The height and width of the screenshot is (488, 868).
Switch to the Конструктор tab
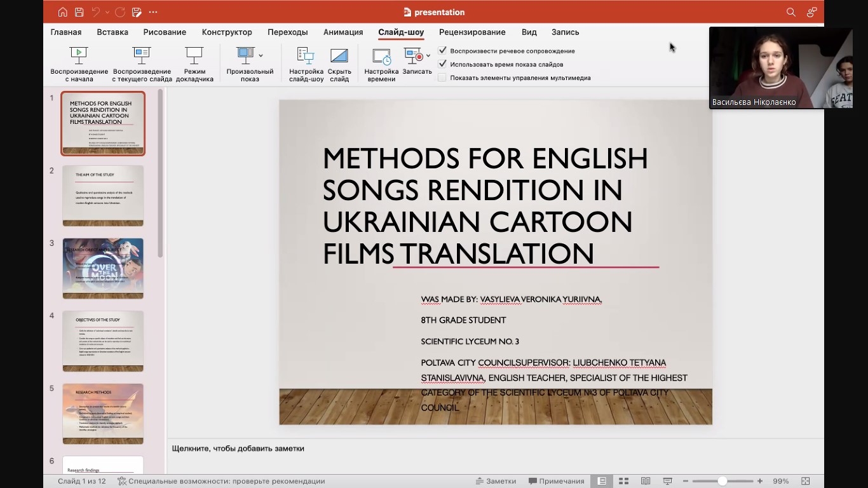point(227,32)
